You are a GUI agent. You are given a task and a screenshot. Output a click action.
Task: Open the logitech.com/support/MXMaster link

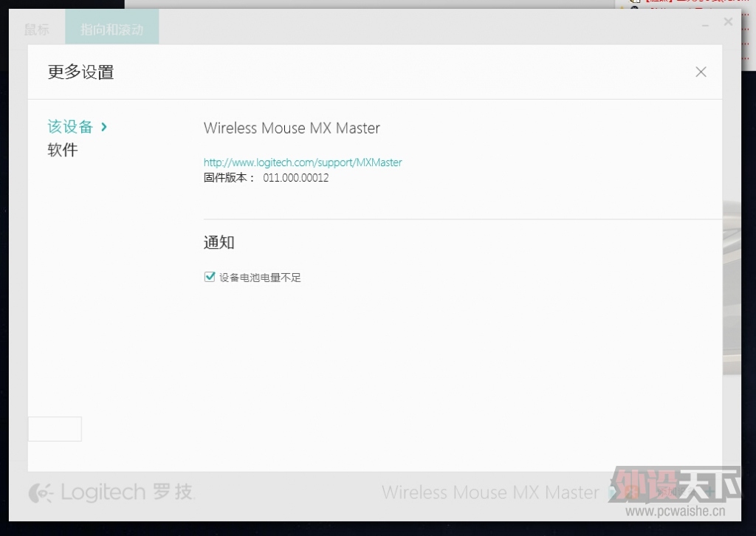tap(302, 162)
